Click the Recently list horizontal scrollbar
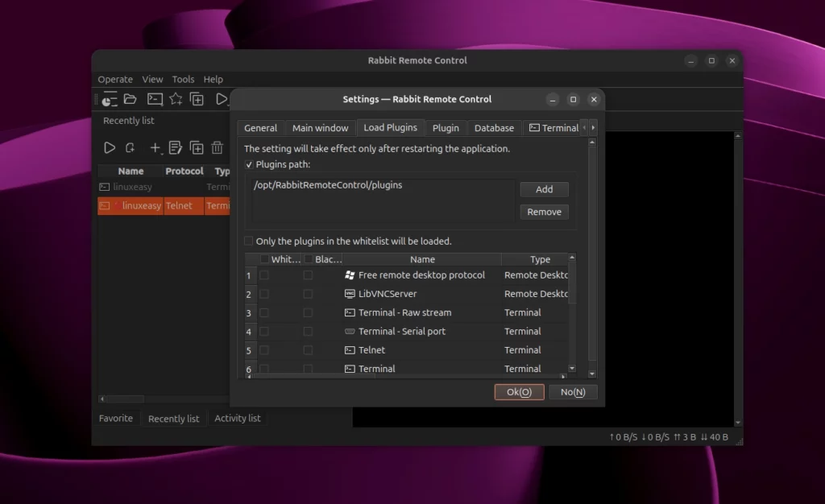 coord(125,399)
